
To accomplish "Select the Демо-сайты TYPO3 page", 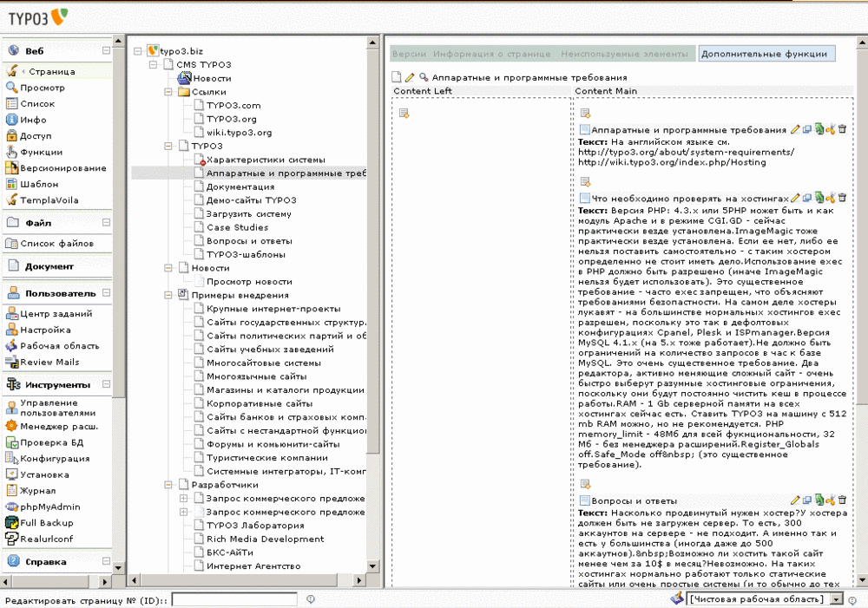I will point(252,200).
